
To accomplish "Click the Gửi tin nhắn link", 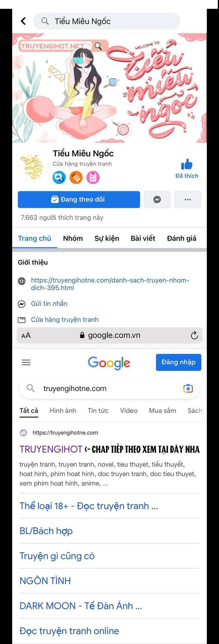I will click(49, 304).
